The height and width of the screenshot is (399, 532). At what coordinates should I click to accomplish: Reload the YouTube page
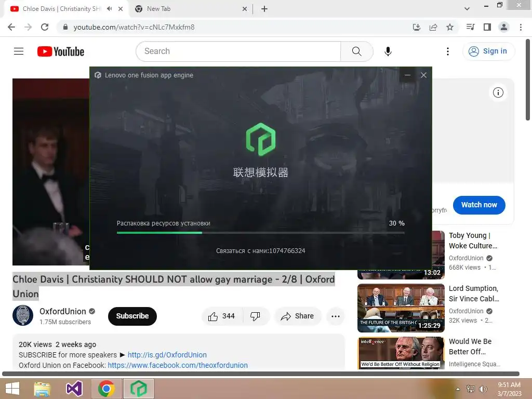pyautogui.click(x=45, y=27)
